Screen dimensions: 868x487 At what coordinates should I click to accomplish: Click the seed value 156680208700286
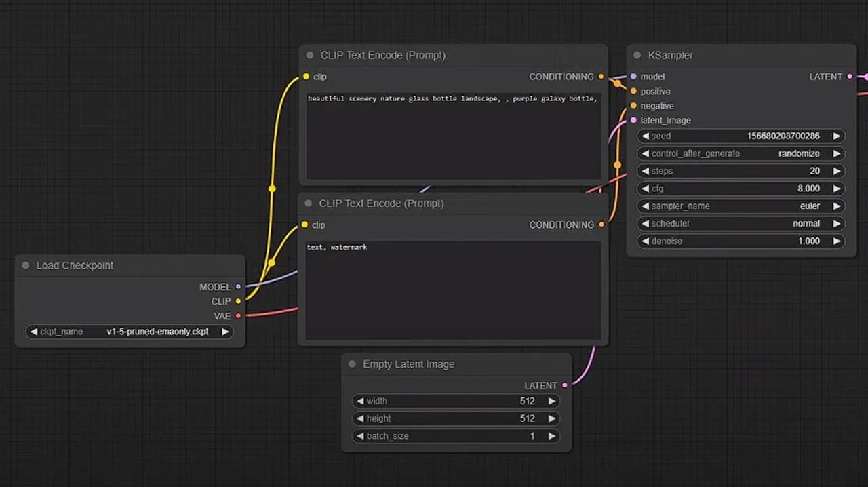point(783,136)
